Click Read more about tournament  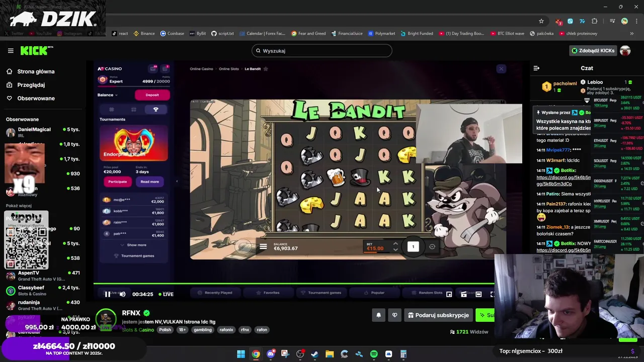click(x=149, y=182)
